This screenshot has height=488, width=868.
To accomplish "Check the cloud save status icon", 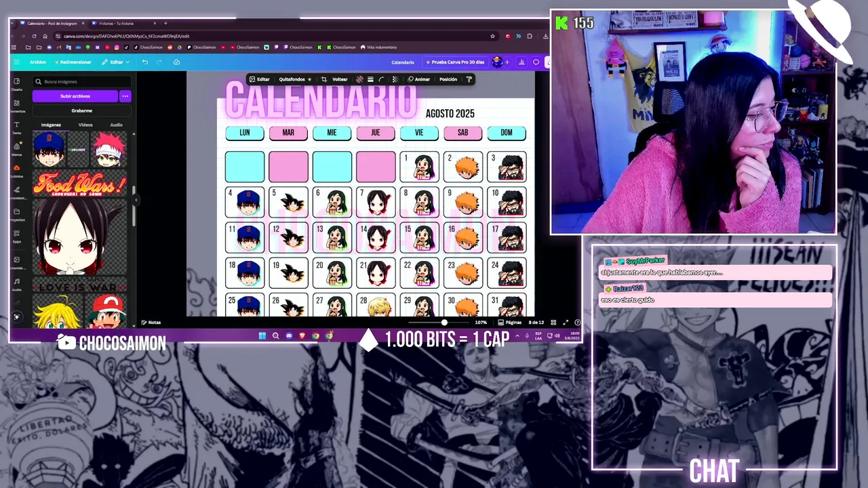I will [176, 62].
